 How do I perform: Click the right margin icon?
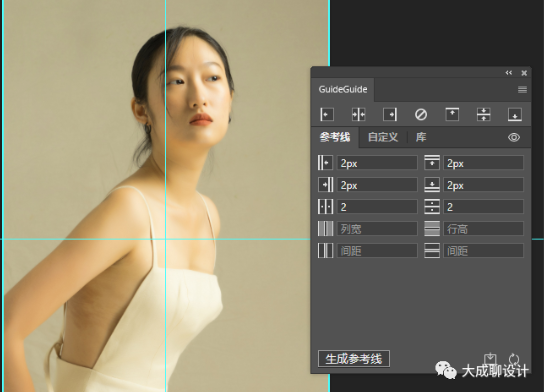[x=325, y=185]
